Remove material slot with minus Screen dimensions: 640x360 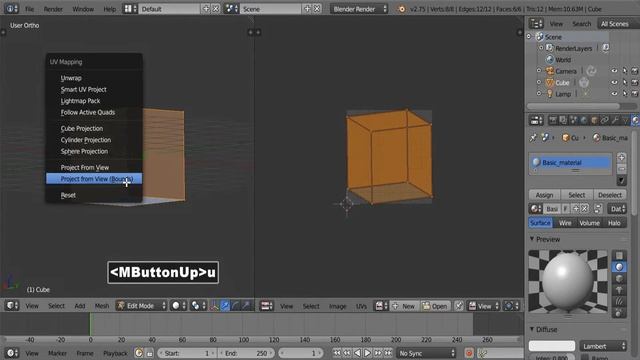point(621,169)
